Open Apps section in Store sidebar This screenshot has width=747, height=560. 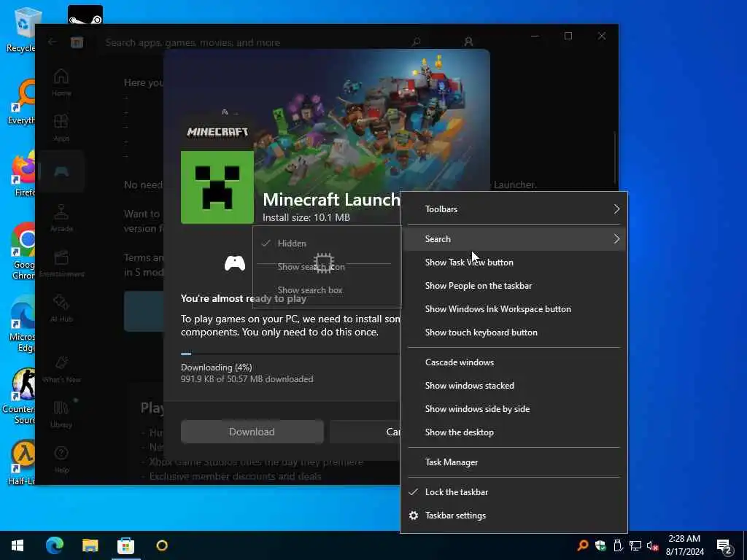(61, 128)
